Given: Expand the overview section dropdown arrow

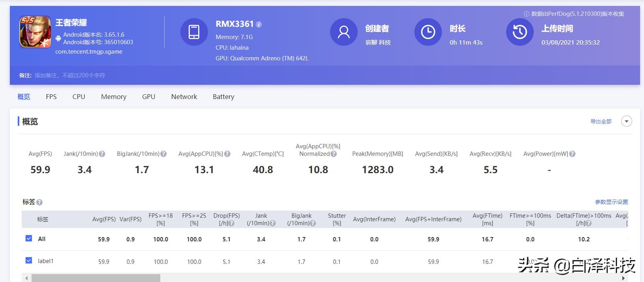Looking at the screenshot, I should (626, 121).
